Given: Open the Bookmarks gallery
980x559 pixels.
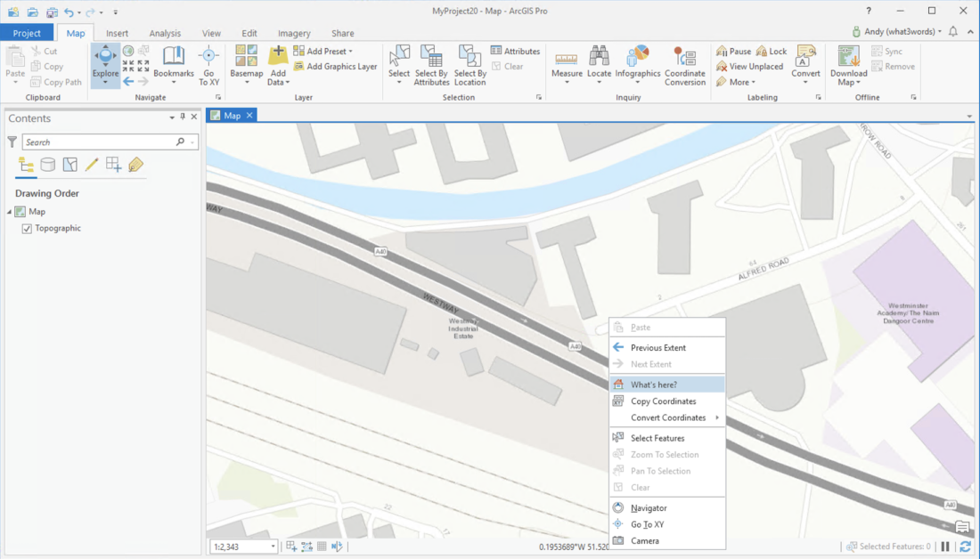Looking at the screenshot, I should [x=173, y=65].
